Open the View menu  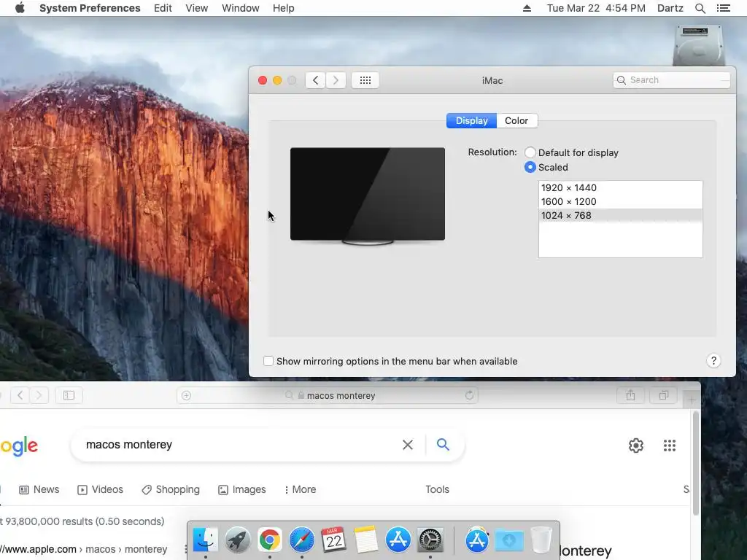pyautogui.click(x=197, y=8)
